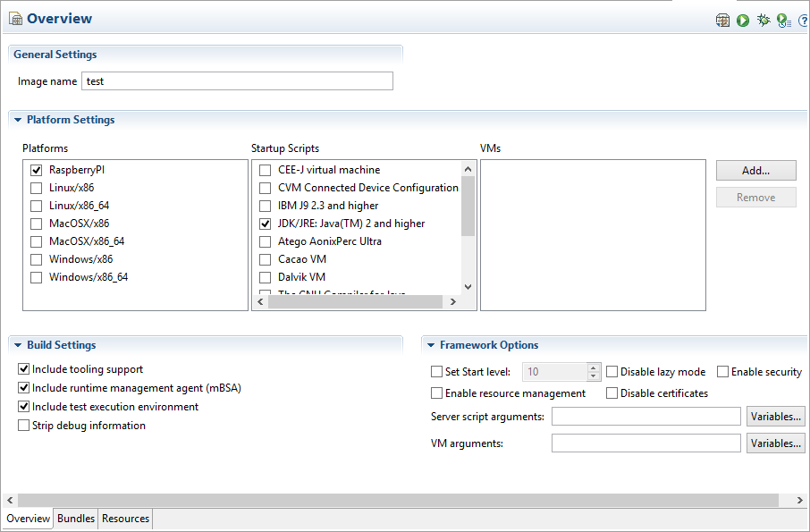Click the build image icon in header
This screenshot has height=532, width=810.
pos(722,20)
